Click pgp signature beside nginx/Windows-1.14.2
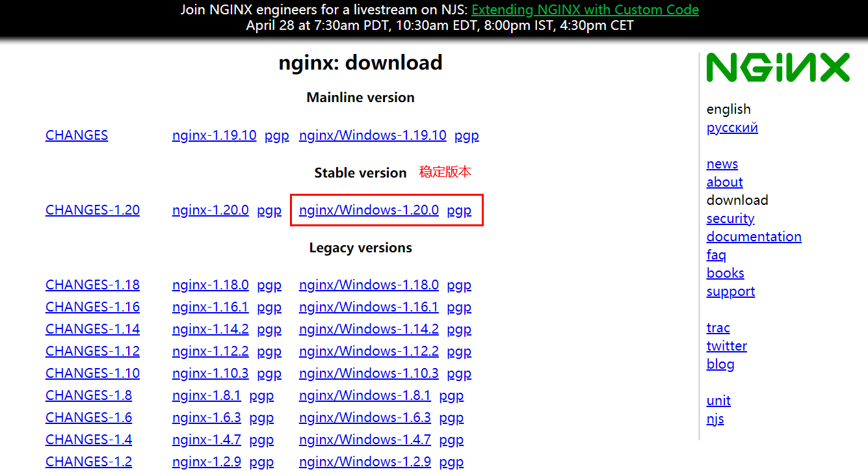868x476 pixels. [459, 329]
